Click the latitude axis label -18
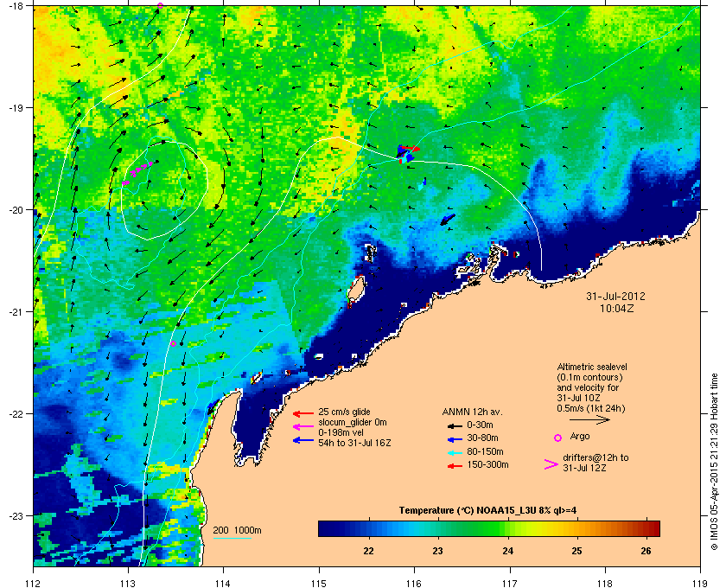Image resolution: width=726 pixels, height=588 pixels. click(16, 5)
